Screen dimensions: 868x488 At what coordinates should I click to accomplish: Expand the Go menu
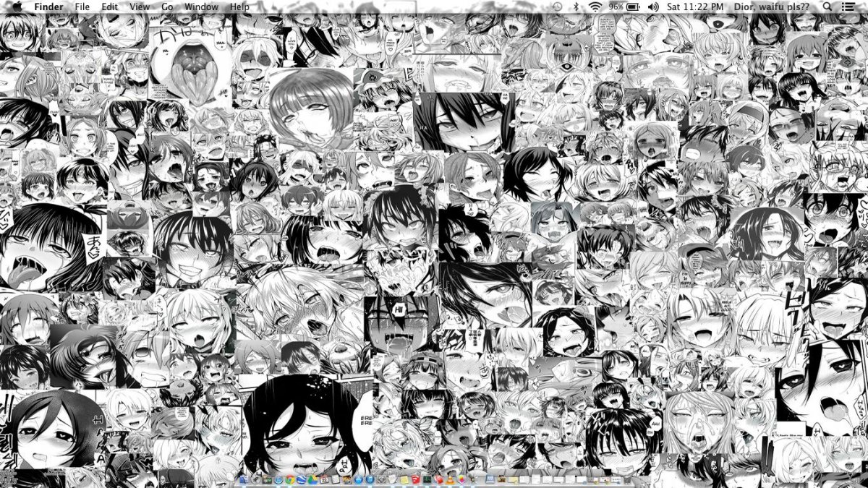coord(167,7)
